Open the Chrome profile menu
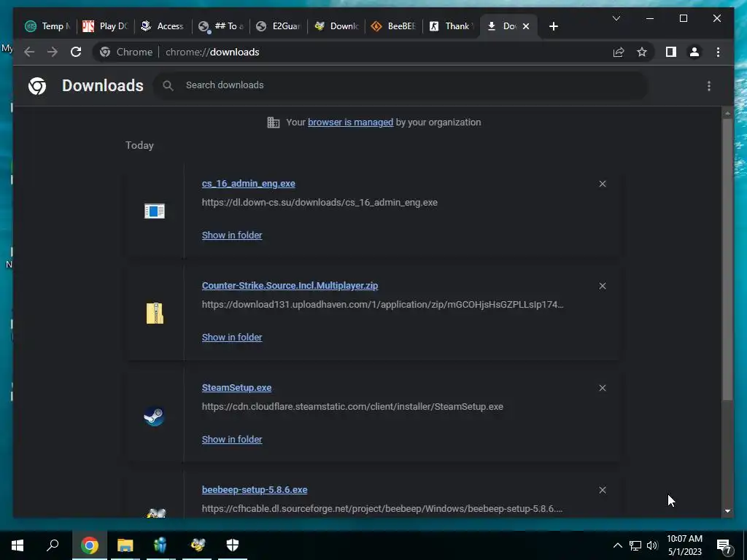747x560 pixels. (x=694, y=52)
